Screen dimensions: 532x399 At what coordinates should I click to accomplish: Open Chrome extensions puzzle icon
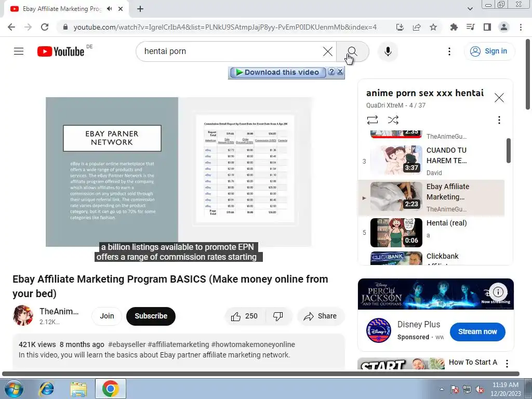454,27
